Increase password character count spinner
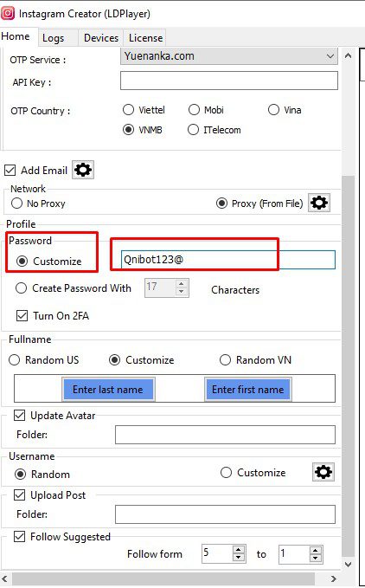The image size is (365, 588). pos(181,284)
